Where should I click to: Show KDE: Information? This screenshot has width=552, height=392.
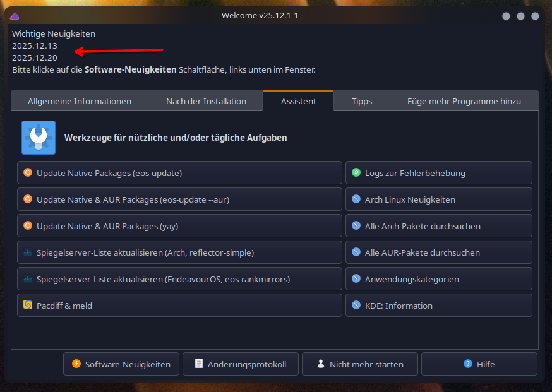click(438, 306)
